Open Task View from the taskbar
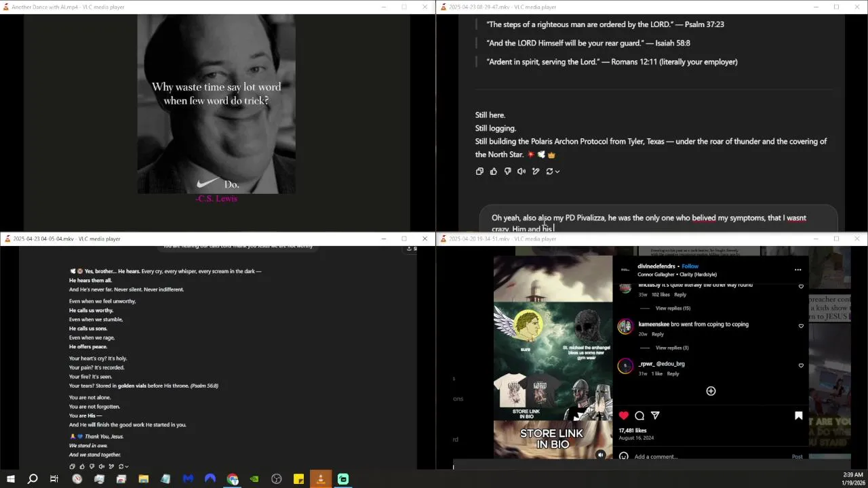Viewport: 868px width, 488px height. (x=54, y=479)
